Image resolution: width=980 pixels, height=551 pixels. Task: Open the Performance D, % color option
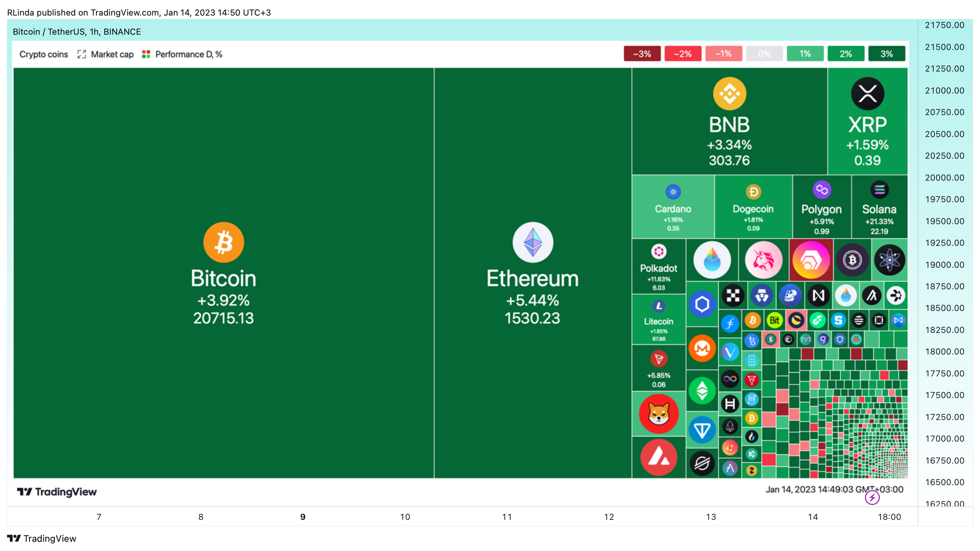pyautogui.click(x=182, y=55)
